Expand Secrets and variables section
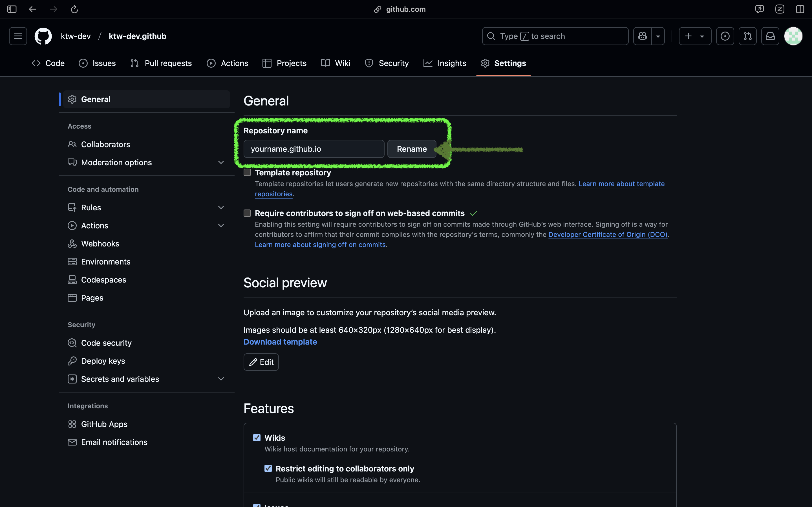 point(147,379)
